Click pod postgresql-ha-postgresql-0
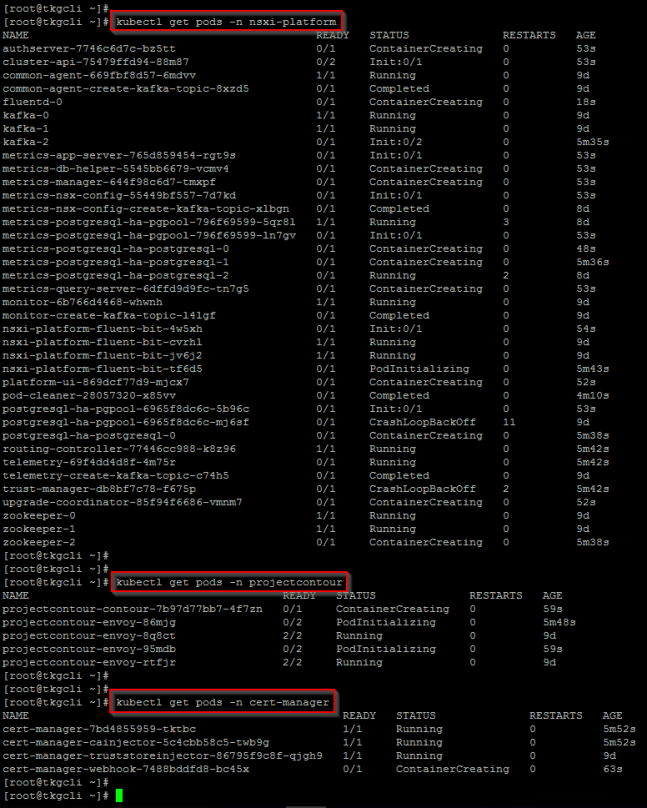Screen dimensions: 647x808 click(x=89, y=435)
